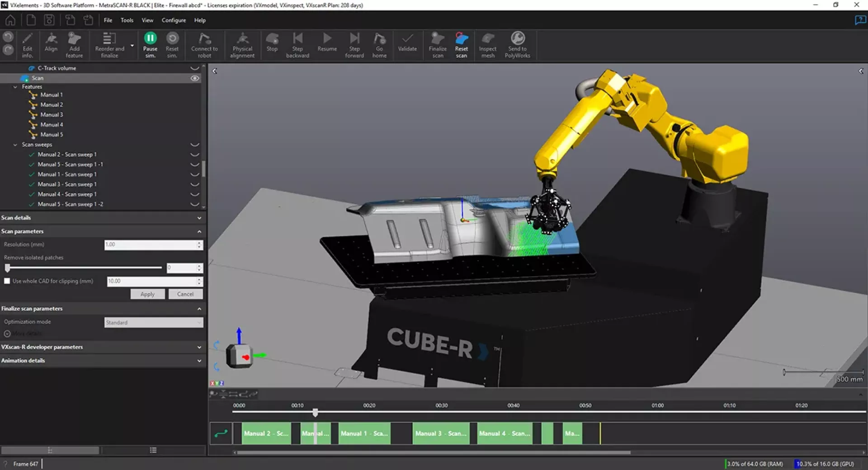
Task: Collapse the Features tree node
Action: [x=15, y=87]
